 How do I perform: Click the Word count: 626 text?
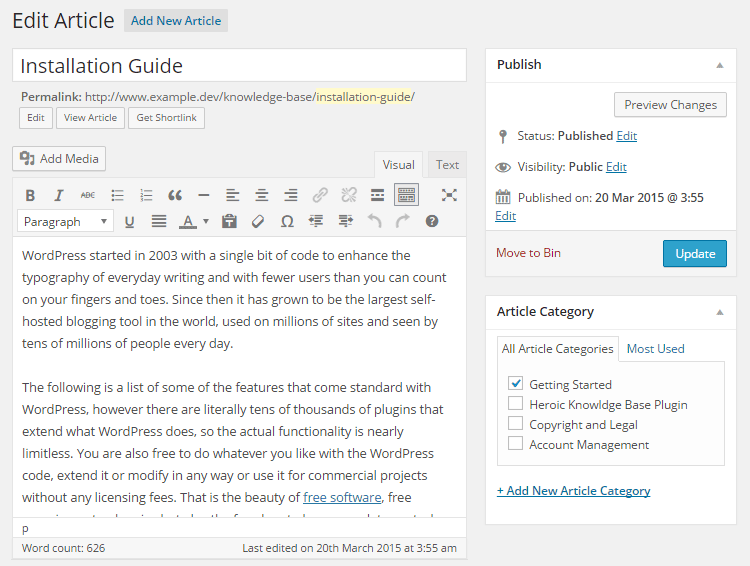pos(64,548)
